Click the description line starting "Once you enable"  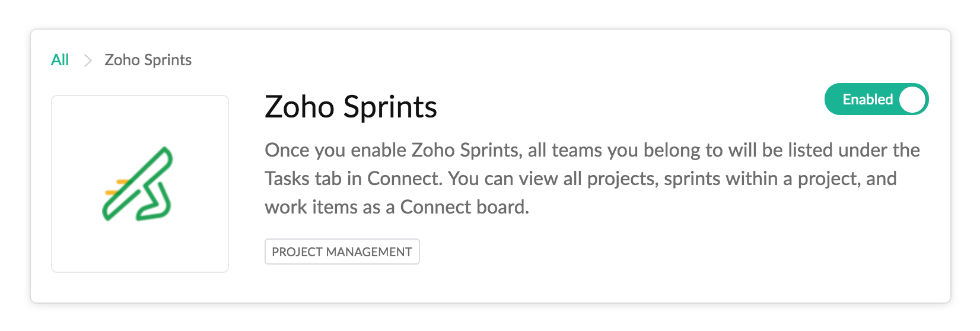pos(591,150)
